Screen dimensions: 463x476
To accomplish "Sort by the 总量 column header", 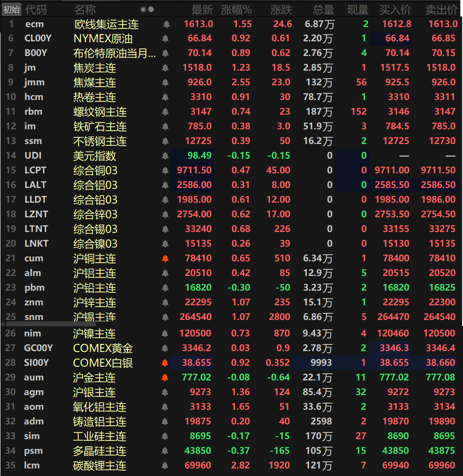I will [x=323, y=9].
